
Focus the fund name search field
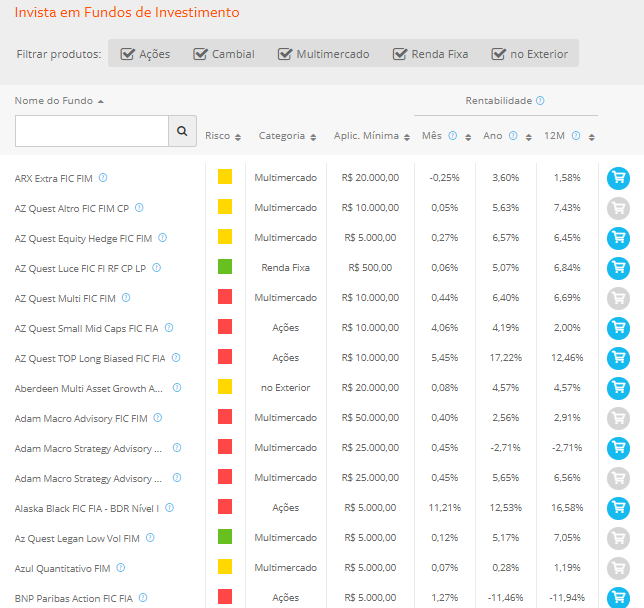point(92,131)
